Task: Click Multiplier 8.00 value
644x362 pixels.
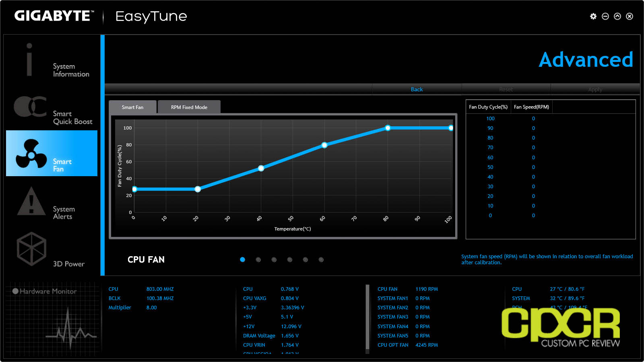Action: tap(151, 308)
